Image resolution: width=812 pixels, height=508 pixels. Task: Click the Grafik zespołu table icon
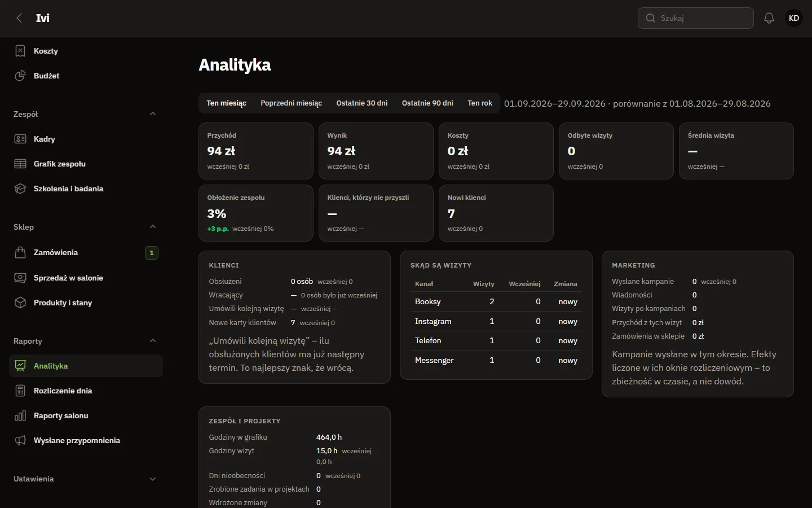tap(20, 164)
